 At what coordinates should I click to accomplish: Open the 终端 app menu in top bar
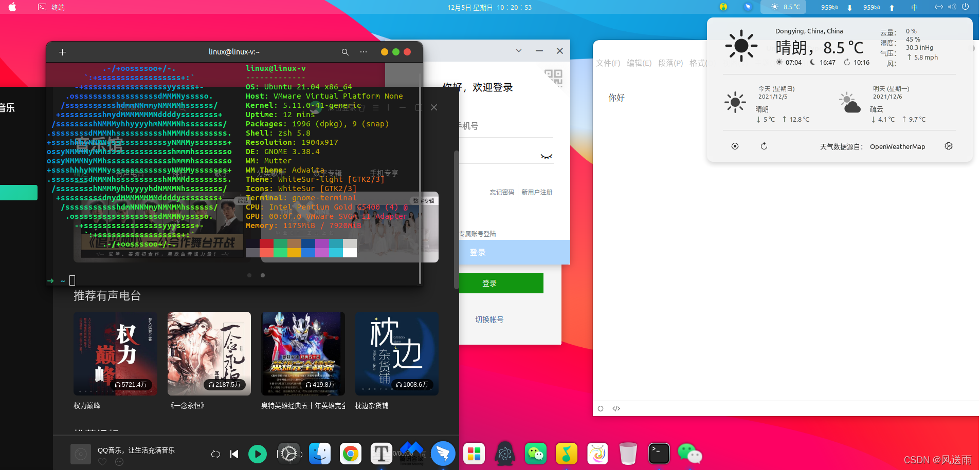tap(51, 7)
